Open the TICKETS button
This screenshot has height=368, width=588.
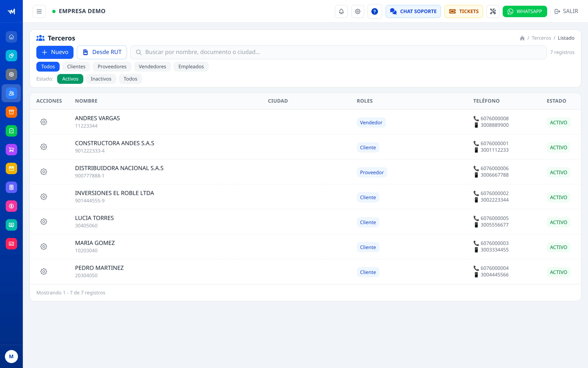(x=463, y=11)
